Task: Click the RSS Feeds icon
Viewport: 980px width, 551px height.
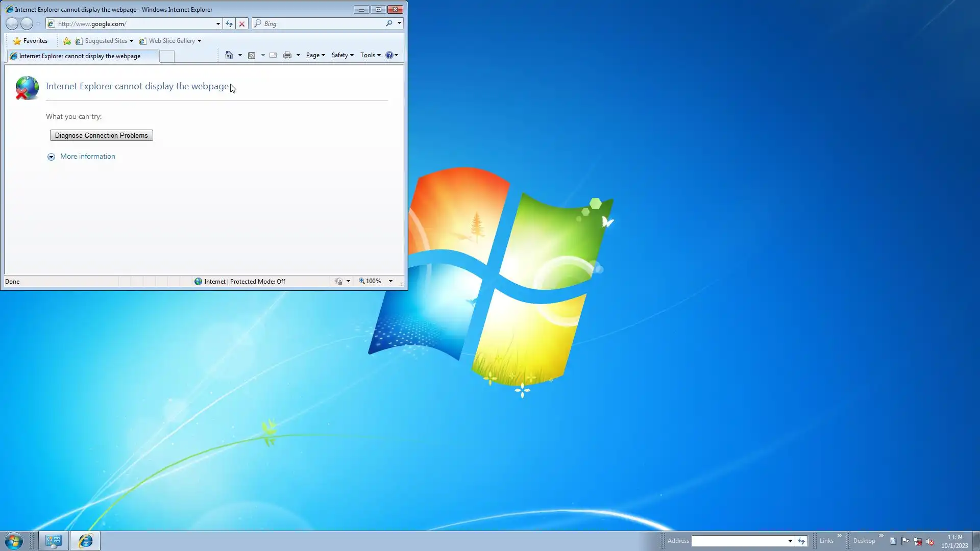Action: [252, 55]
